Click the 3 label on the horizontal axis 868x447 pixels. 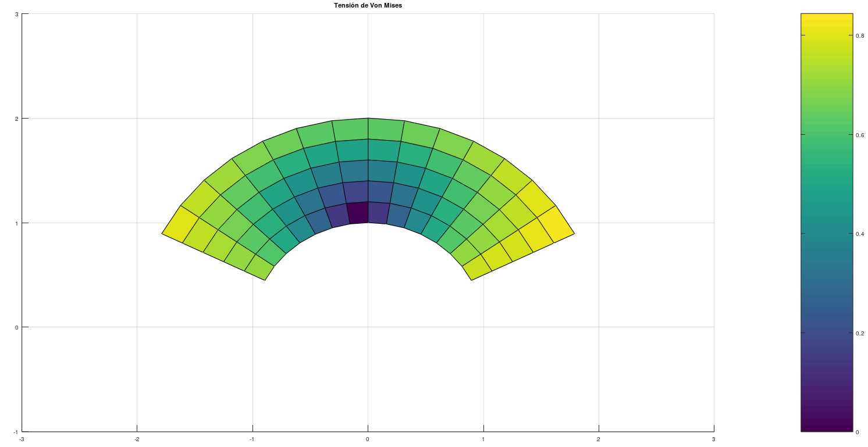713,439
